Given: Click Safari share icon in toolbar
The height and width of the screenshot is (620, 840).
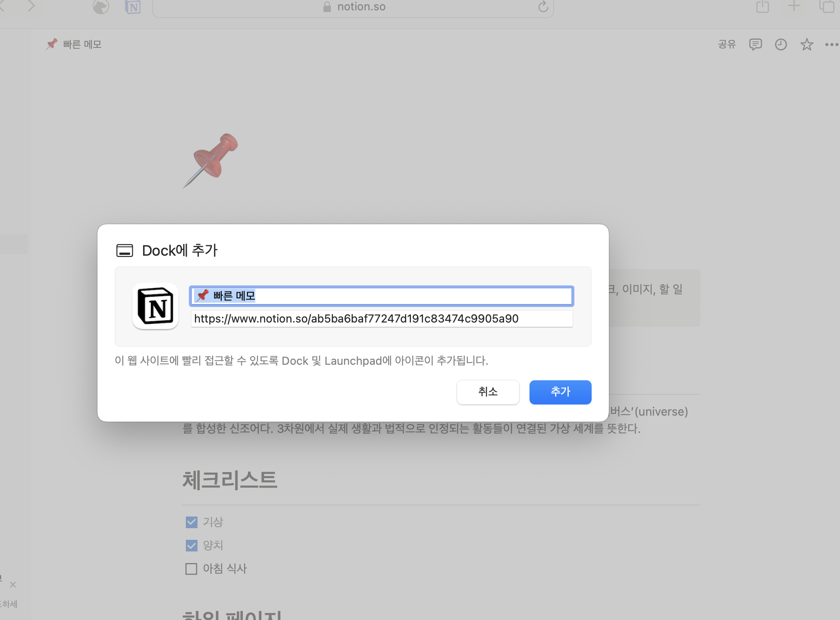Looking at the screenshot, I should pos(762,6).
